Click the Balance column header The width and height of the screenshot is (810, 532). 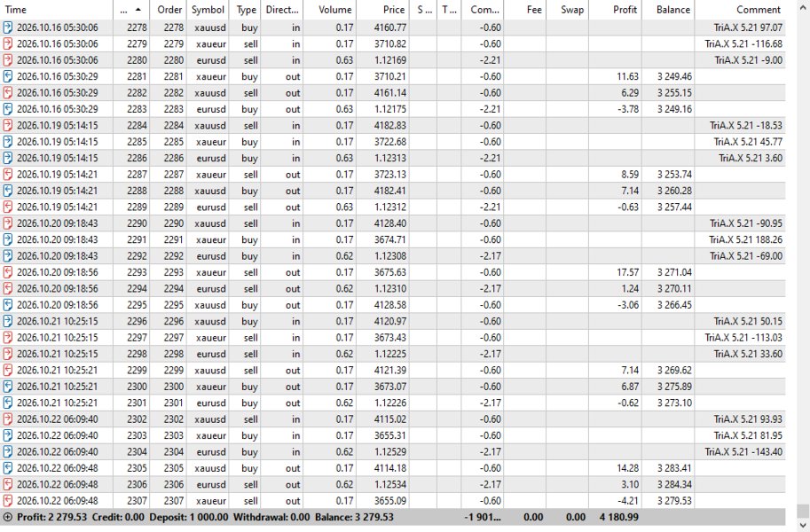[668, 9]
